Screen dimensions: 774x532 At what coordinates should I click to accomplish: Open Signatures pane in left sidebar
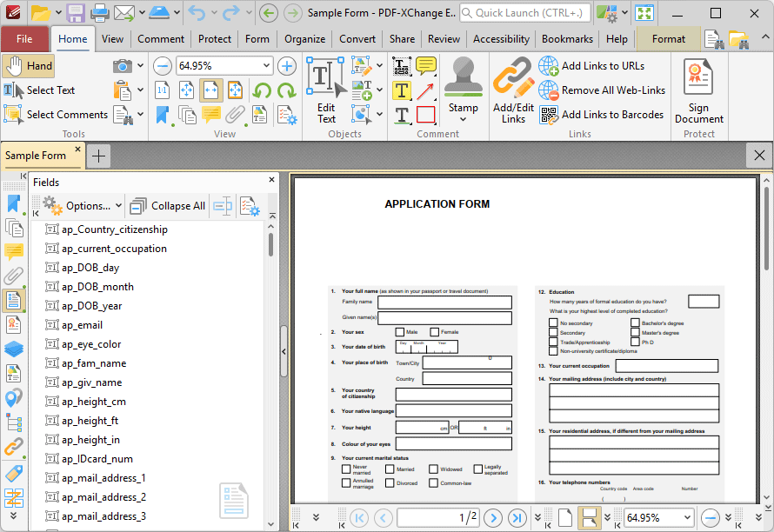14,325
